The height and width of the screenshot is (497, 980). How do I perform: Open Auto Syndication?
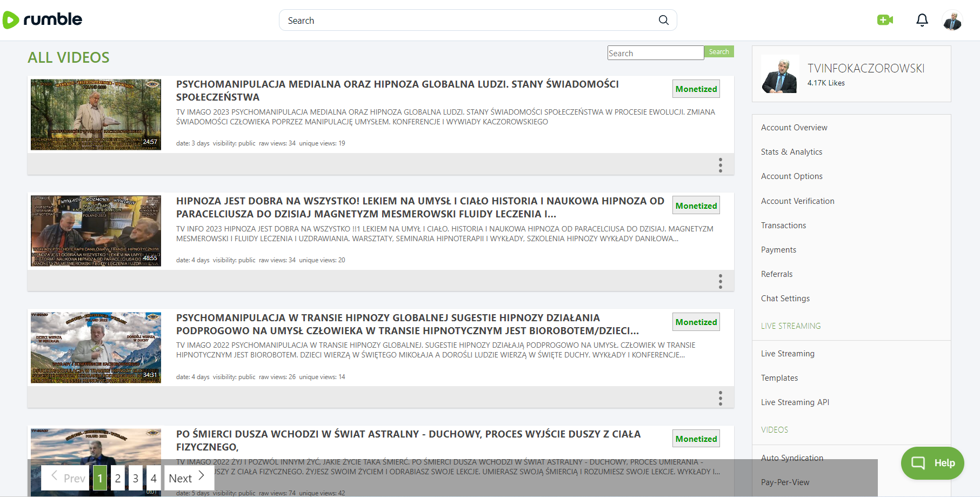pyautogui.click(x=792, y=458)
